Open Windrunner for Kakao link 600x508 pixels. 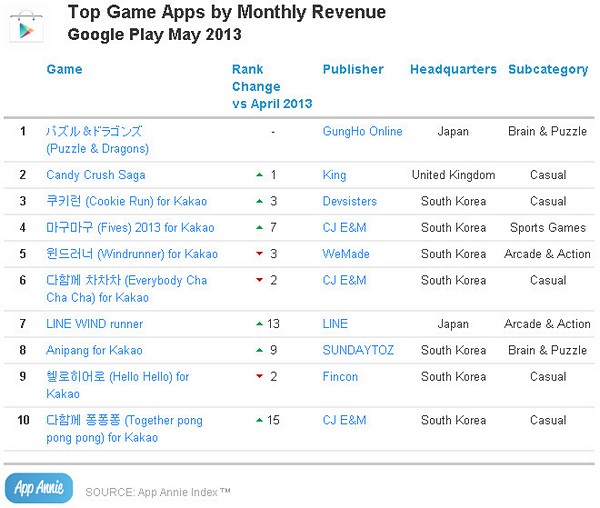(132, 254)
